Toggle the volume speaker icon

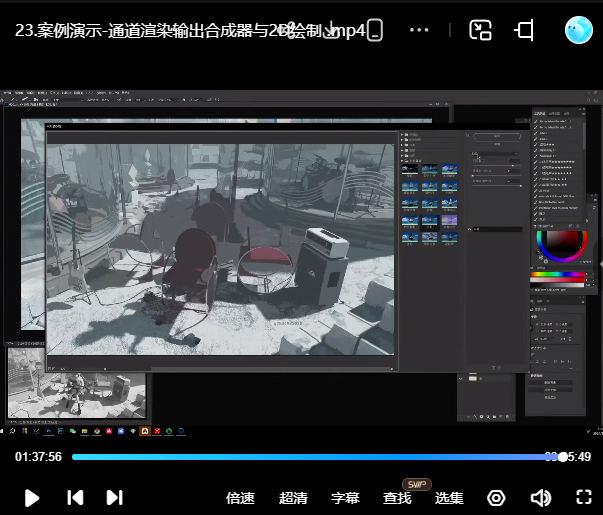coord(541,497)
